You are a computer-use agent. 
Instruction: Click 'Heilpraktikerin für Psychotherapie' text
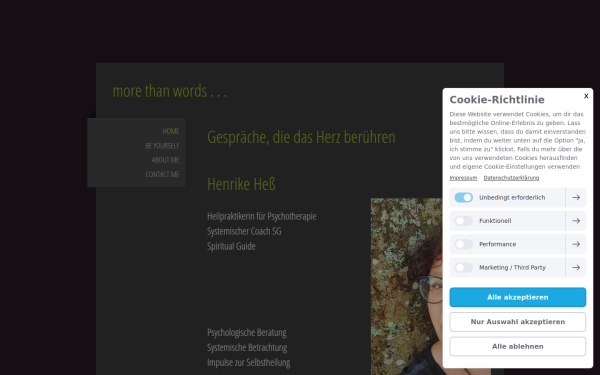click(262, 216)
